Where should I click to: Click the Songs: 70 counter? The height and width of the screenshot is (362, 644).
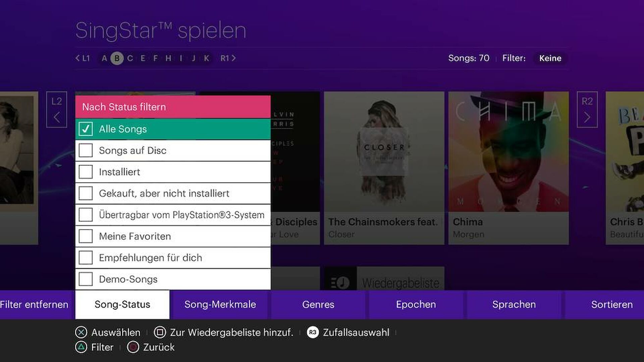point(469,58)
